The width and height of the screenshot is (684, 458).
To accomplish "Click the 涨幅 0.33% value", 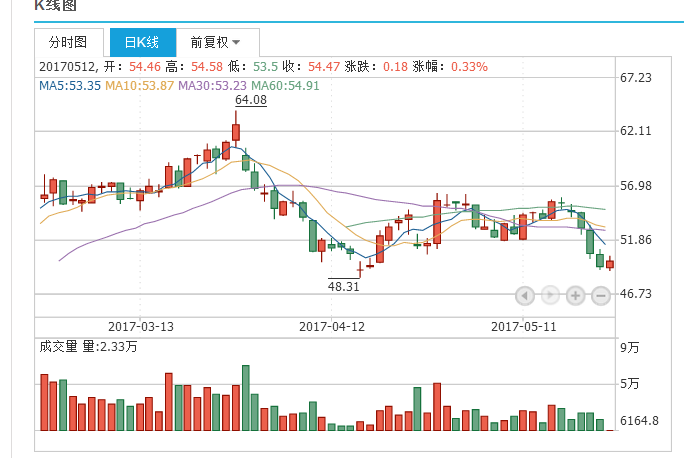I will click(469, 67).
